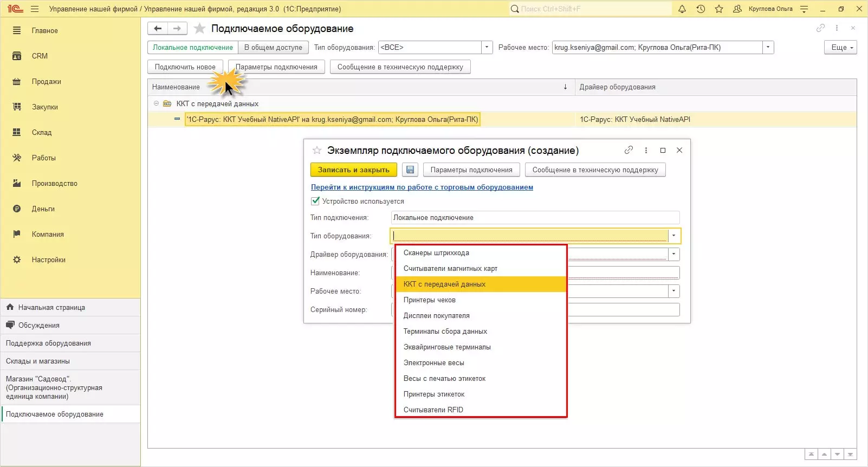Copy link icon of the Подключаемое оборудование page

pyautogui.click(x=820, y=28)
